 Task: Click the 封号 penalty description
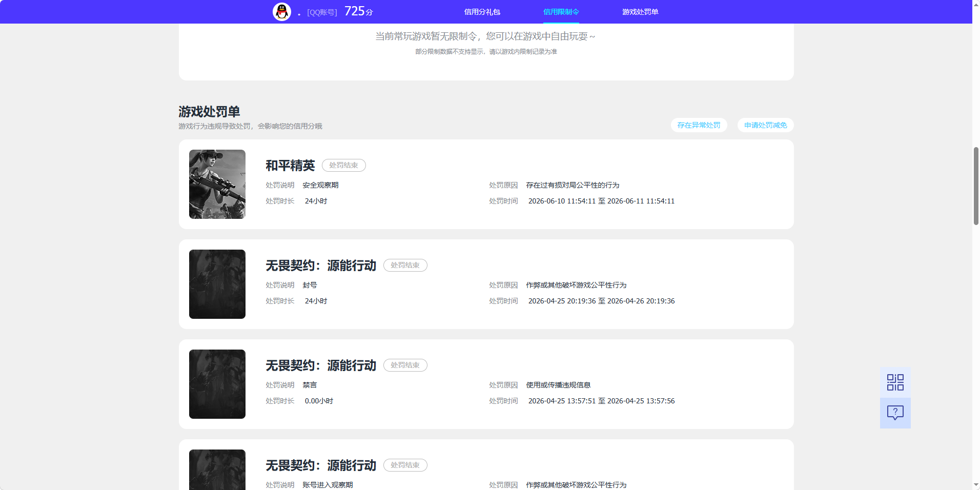310,285
